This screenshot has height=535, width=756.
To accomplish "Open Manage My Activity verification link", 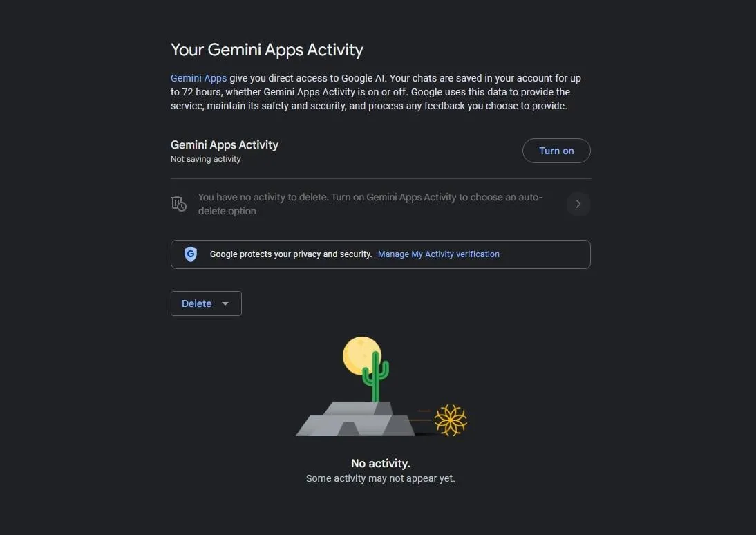I will click(x=439, y=254).
